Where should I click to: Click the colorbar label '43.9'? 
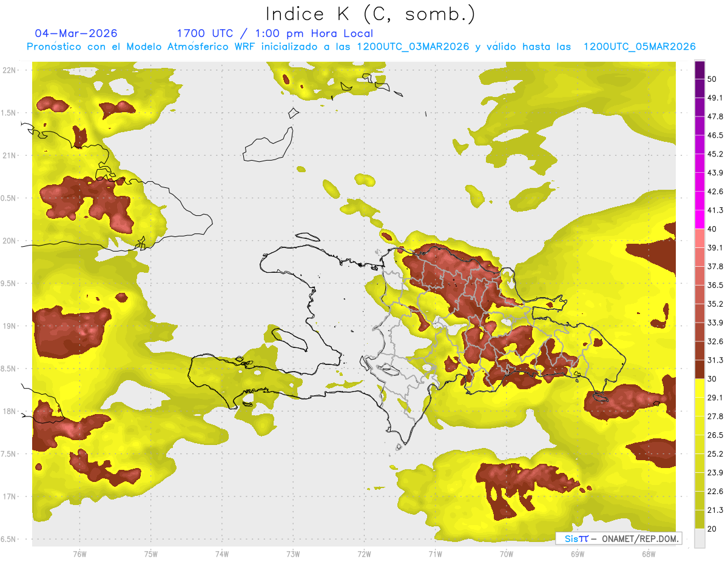[x=715, y=173]
